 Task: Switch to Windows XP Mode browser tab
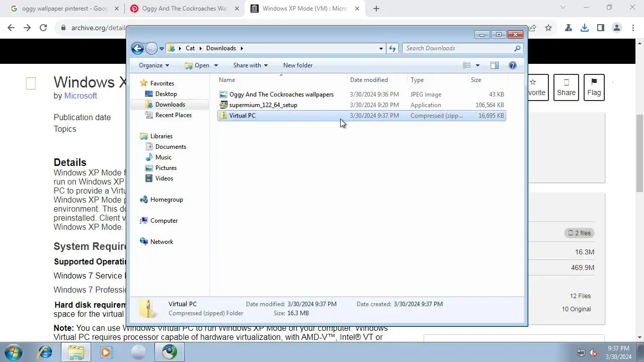[x=305, y=9]
